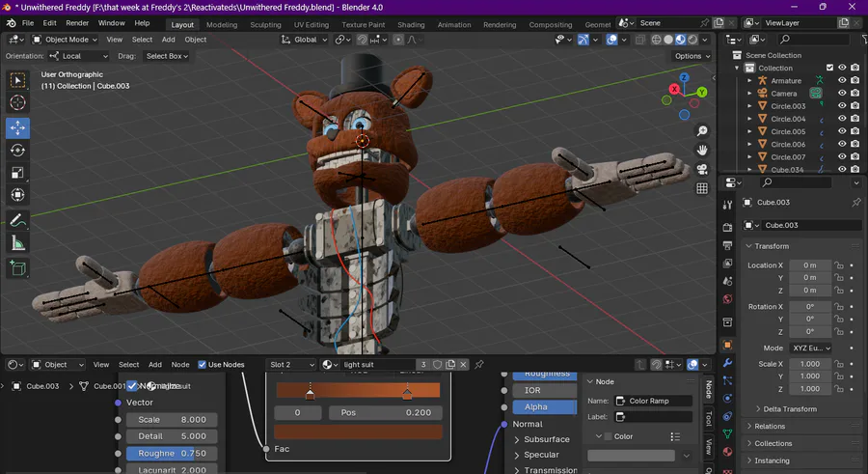The width and height of the screenshot is (868, 474).
Task: Switch to the Shading workspace tab
Action: [x=411, y=24]
